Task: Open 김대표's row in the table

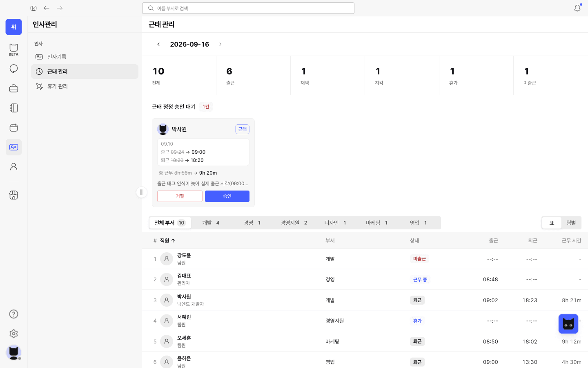Action: pos(365,280)
